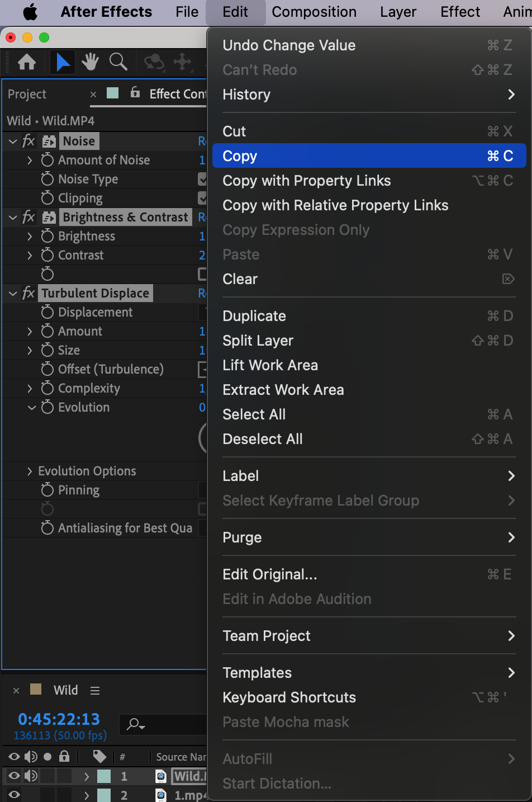Click the Home icon in toolbar
532x802 pixels.
[27, 62]
